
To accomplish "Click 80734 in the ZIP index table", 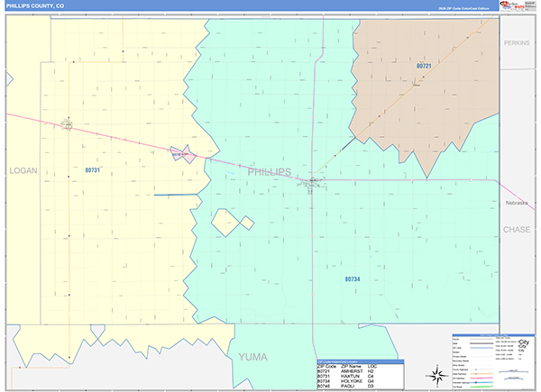I will click(x=324, y=381).
